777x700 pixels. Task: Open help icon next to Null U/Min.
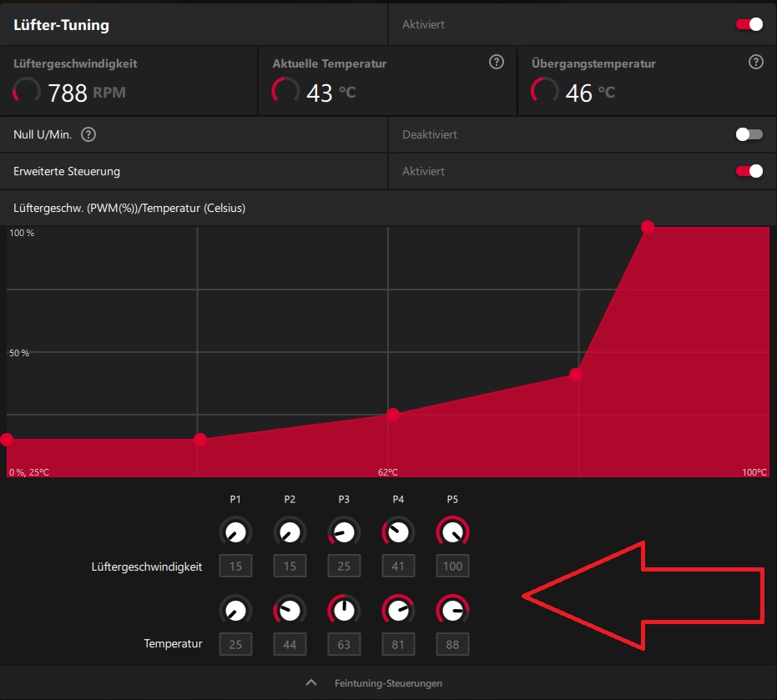[88, 134]
